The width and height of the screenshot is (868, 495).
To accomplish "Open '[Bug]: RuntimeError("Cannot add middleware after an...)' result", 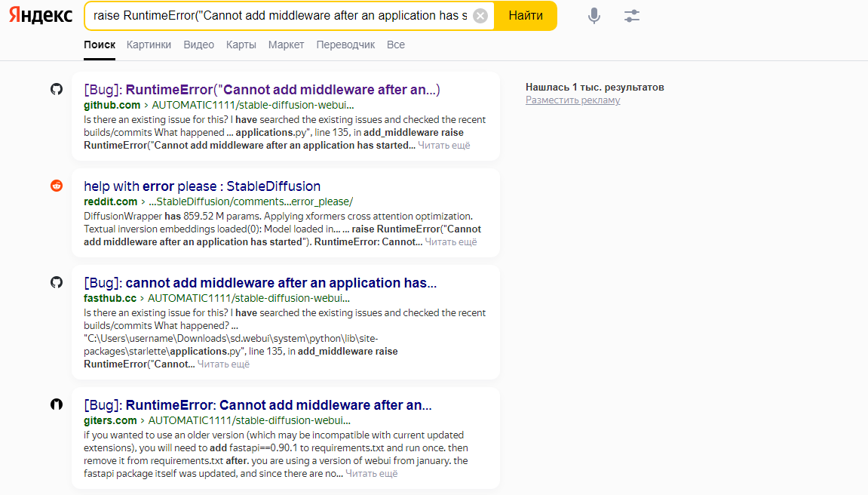I will pyautogui.click(x=262, y=90).
